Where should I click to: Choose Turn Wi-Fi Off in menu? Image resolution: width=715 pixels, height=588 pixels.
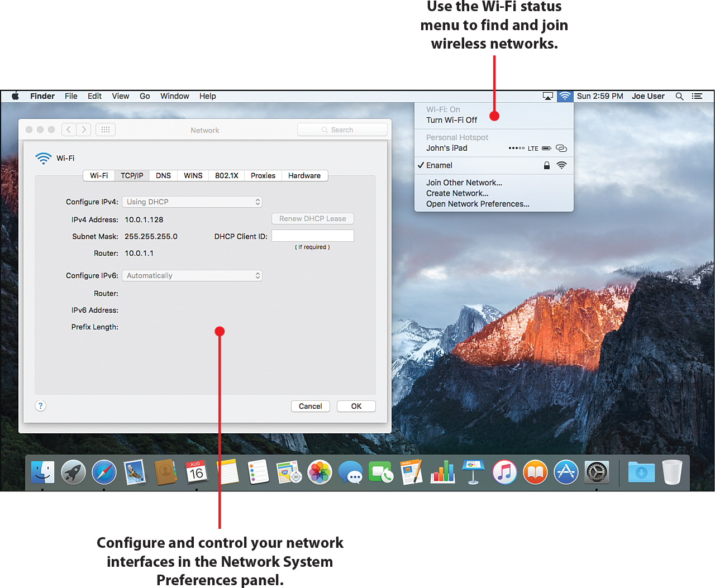coord(494,120)
